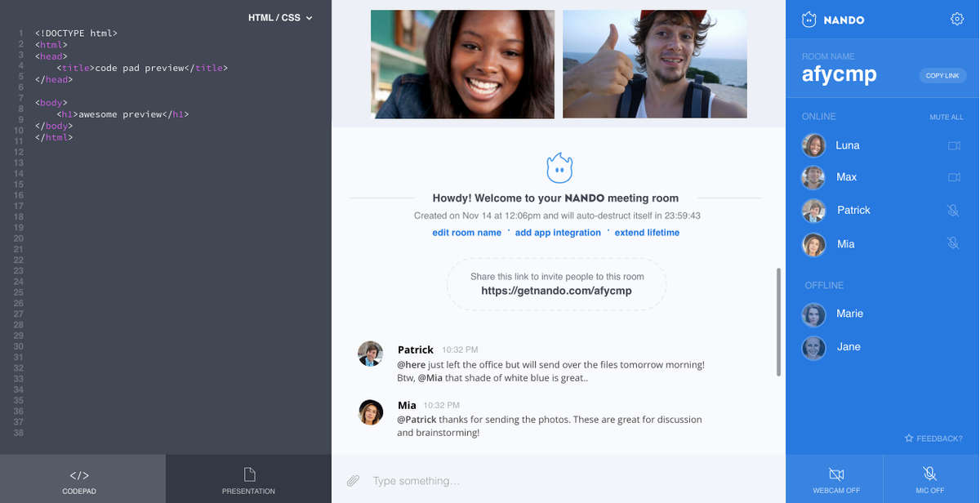Click the chat scrollbar thumb
The image size is (980, 503).
tap(778, 323)
